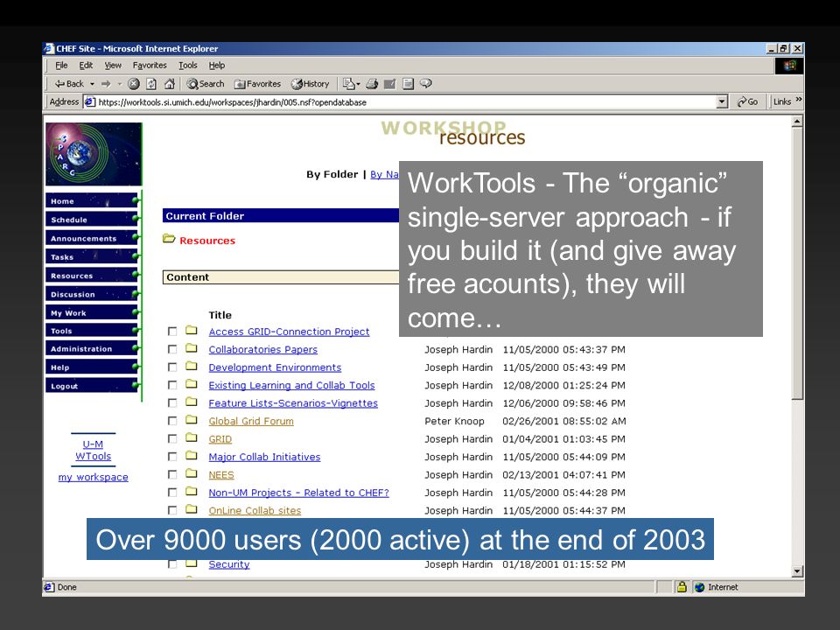This screenshot has width=840, height=630.
Task: Open the Tools menu
Action: point(188,66)
